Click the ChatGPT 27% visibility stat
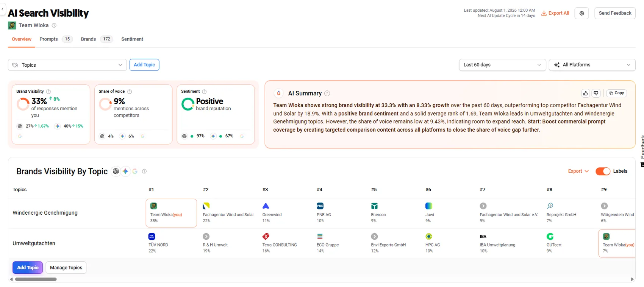 pos(33,126)
